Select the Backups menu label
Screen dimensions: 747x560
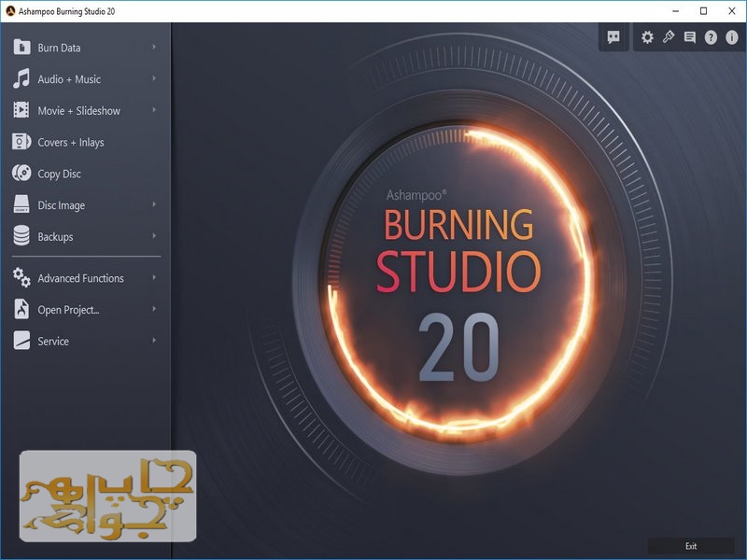coord(55,237)
